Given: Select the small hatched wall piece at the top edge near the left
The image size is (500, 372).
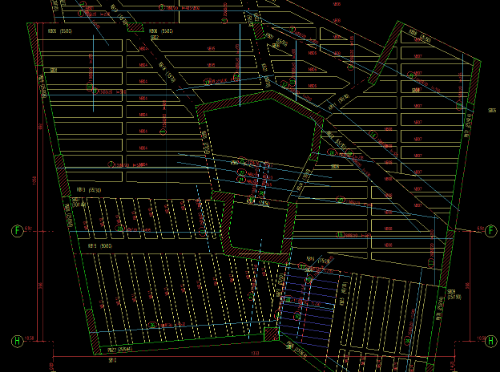Looking at the screenshot, I should (x=135, y=27).
